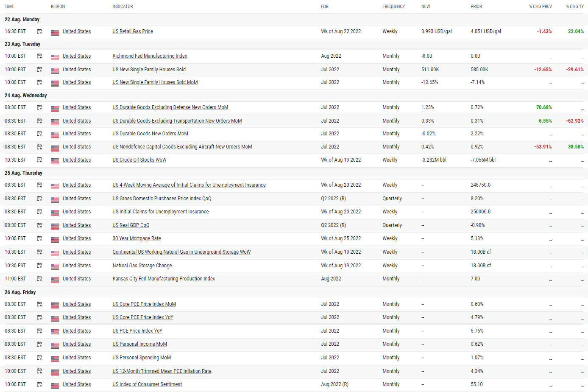Click US flag icon in US PCE Price Index YoY row
The width and height of the screenshot is (588, 392).
click(x=55, y=332)
